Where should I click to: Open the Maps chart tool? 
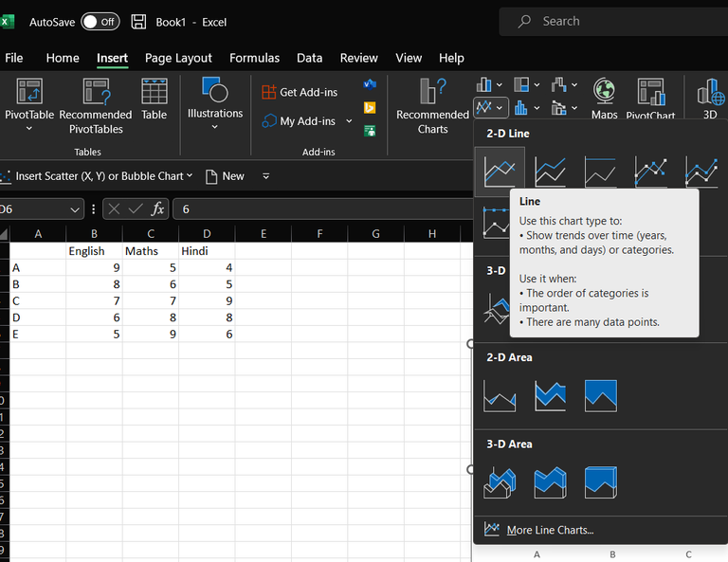tap(604, 93)
